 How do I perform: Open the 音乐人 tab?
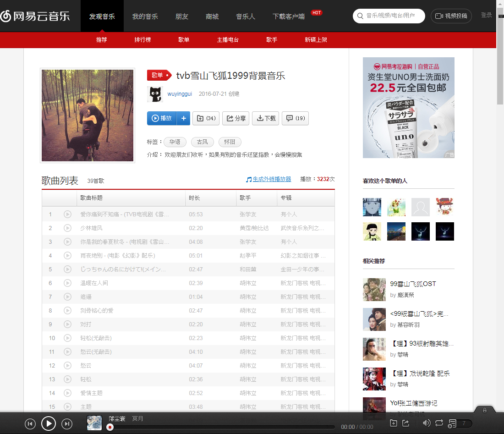(x=245, y=16)
